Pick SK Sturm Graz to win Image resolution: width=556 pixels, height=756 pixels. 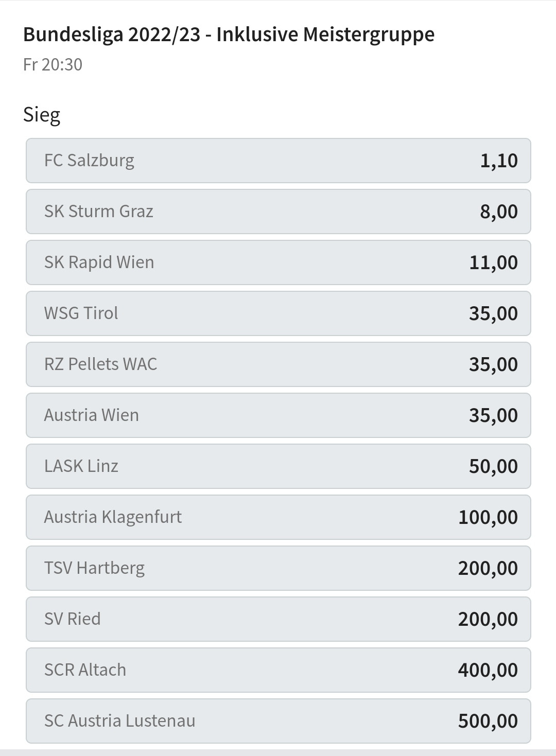pos(278,212)
